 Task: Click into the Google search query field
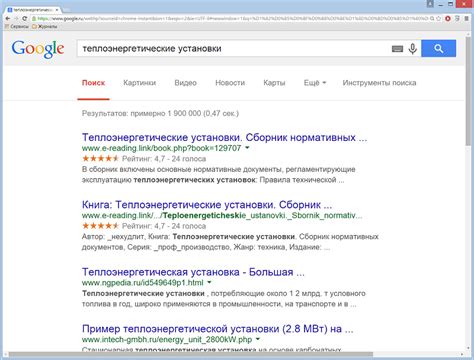tap(233, 49)
